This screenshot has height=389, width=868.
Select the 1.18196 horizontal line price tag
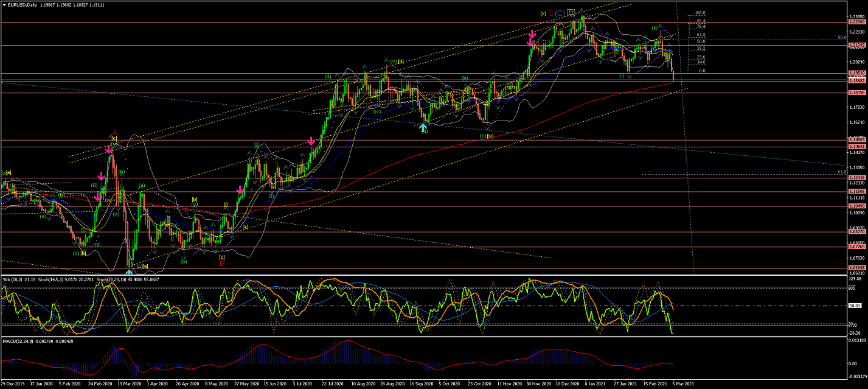pyautogui.click(x=855, y=93)
